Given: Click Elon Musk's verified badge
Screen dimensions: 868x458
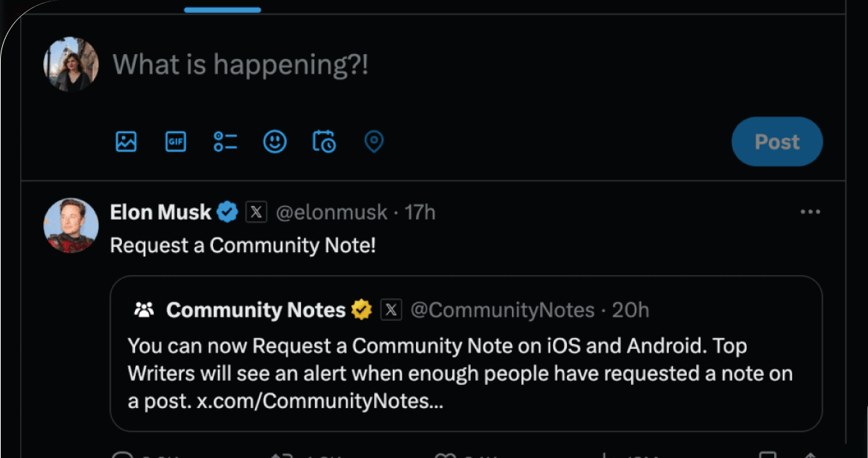Looking at the screenshot, I should coord(227,211).
